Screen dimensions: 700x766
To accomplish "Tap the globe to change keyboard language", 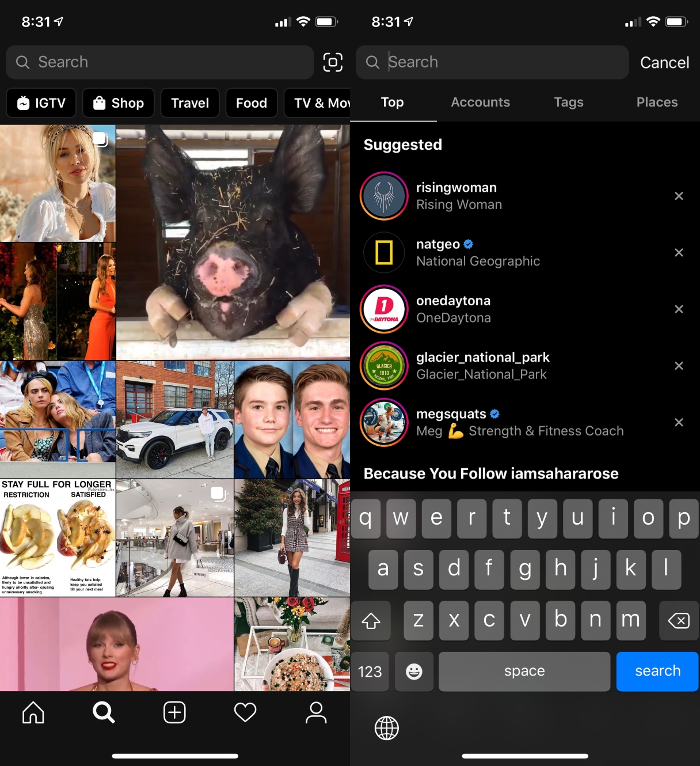I will click(x=386, y=728).
